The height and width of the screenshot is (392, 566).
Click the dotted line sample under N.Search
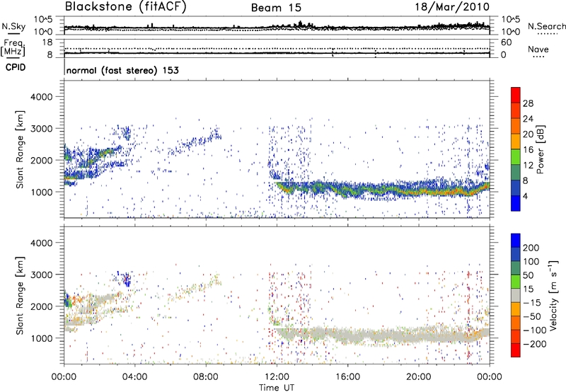pos(547,34)
